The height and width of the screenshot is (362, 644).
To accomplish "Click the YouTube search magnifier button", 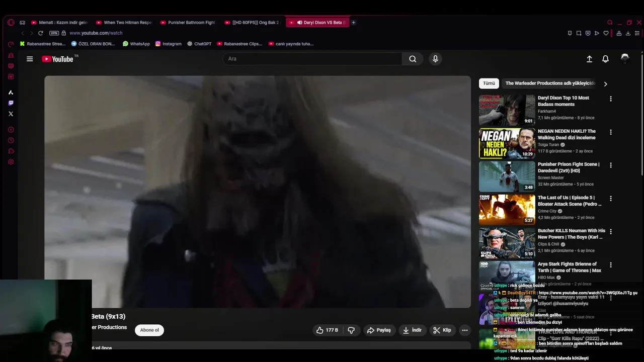I will click(413, 59).
